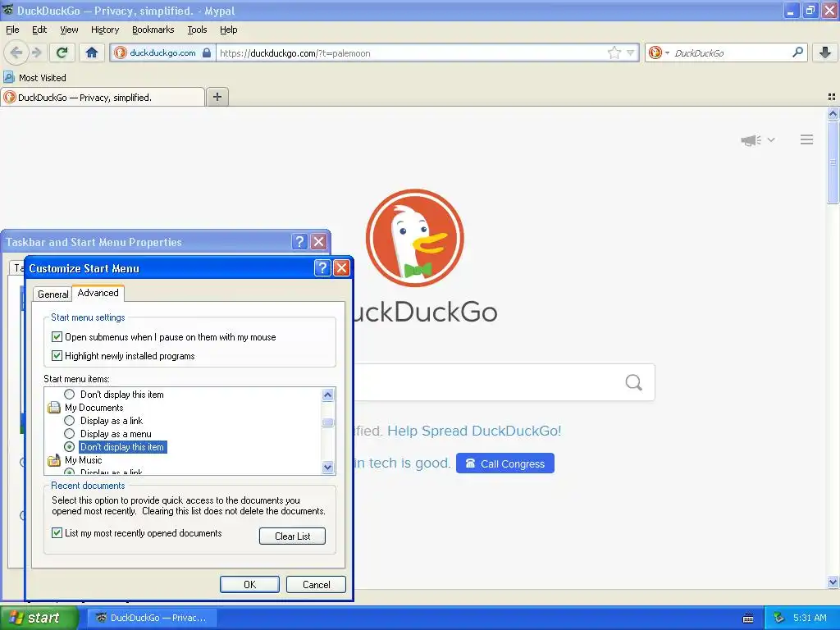840x630 pixels.
Task: Click the DuckDuckGo toolbar search field
Action: point(731,53)
